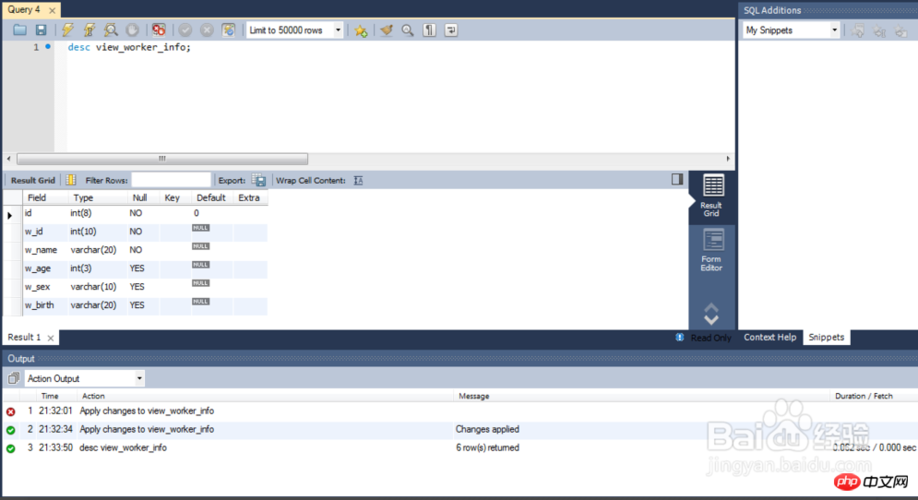This screenshot has width=918, height=500.
Task: Click the NULL default in the w_id row
Action: coord(201,228)
